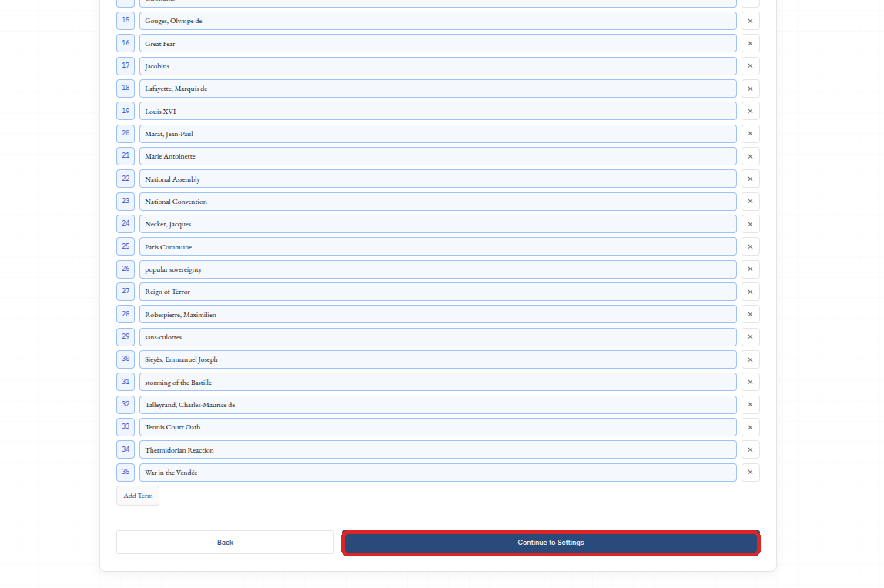The image size is (884, 588).
Task: Focus the Reign of Terror field
Action: pyautogui.click(x=438, y=292)
